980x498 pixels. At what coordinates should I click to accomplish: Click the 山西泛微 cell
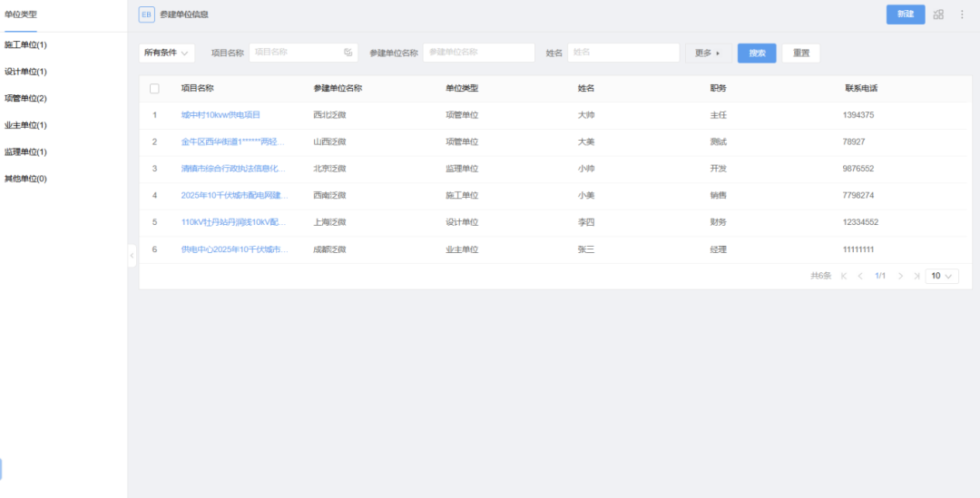pyautogui.click(x=329, y=142)
